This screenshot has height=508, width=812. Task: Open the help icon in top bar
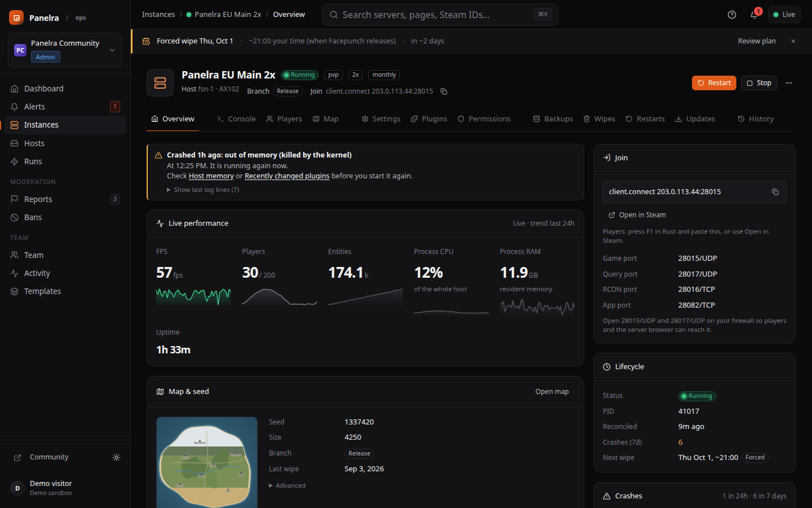[732, 15]
